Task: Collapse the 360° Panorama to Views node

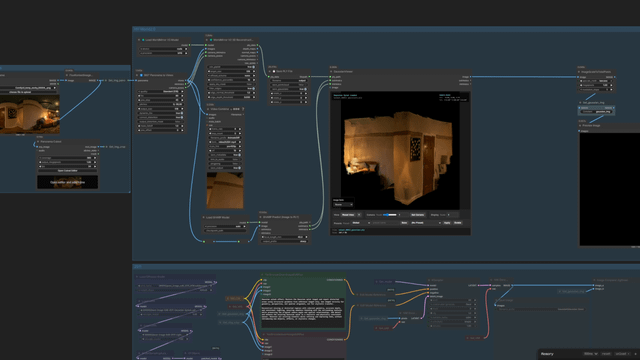Action: pos(137,75)
